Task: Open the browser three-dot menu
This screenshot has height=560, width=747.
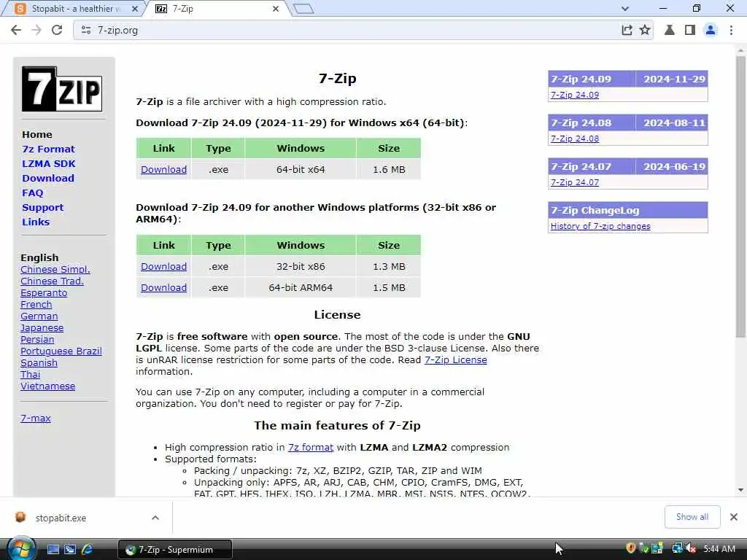Action: pyautogui.click(x=731, y=30)
